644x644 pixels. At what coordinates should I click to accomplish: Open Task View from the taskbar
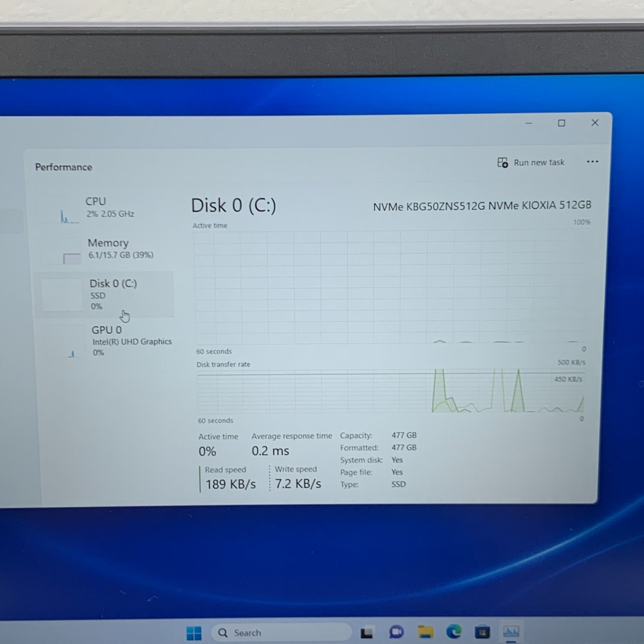(367, 632)
